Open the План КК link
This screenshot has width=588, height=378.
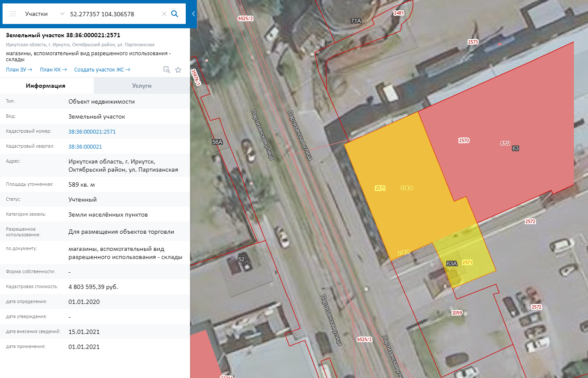point(53,70)
